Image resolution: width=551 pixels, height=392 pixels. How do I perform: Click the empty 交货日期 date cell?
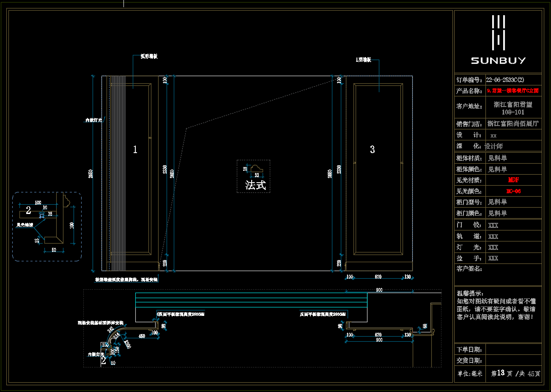[x=513, y=360]
